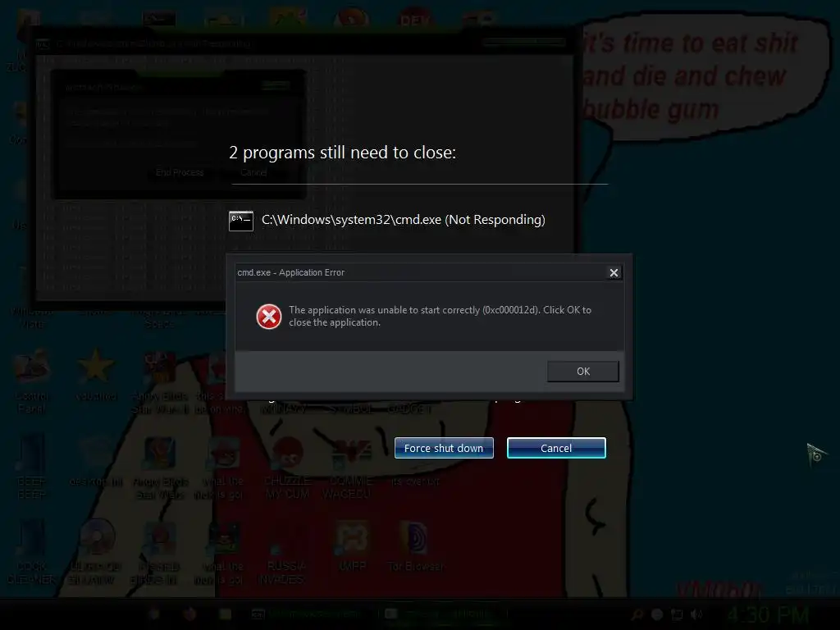
Task: Cancel the shutdown
Action: coord(556,448)
